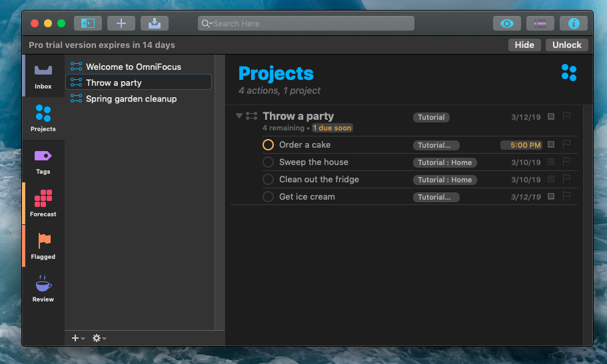Open note for Order a cake
Screen dimensions: 607x364
551,144
